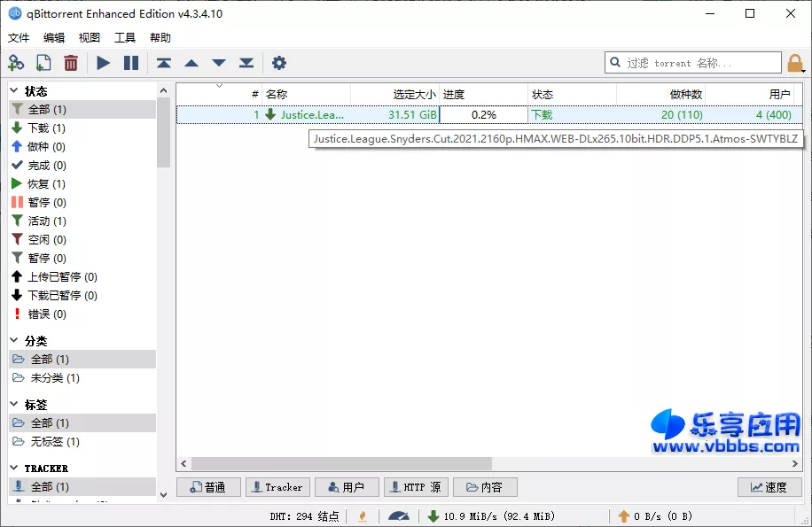Resume the torrent with the play icon
This screenshot has width=812, height=527.
(103, 63)
